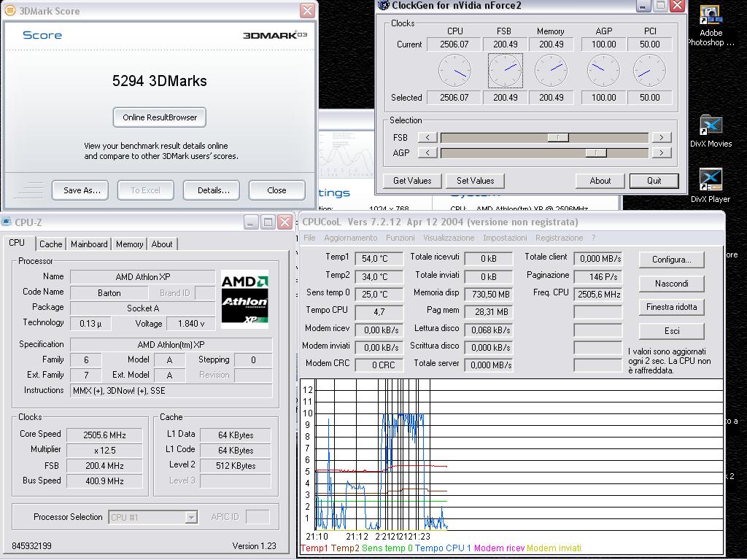747x560 pixels.
Task: Switch to the Memory tab in CPU-Z
Action: coord(130,244)
